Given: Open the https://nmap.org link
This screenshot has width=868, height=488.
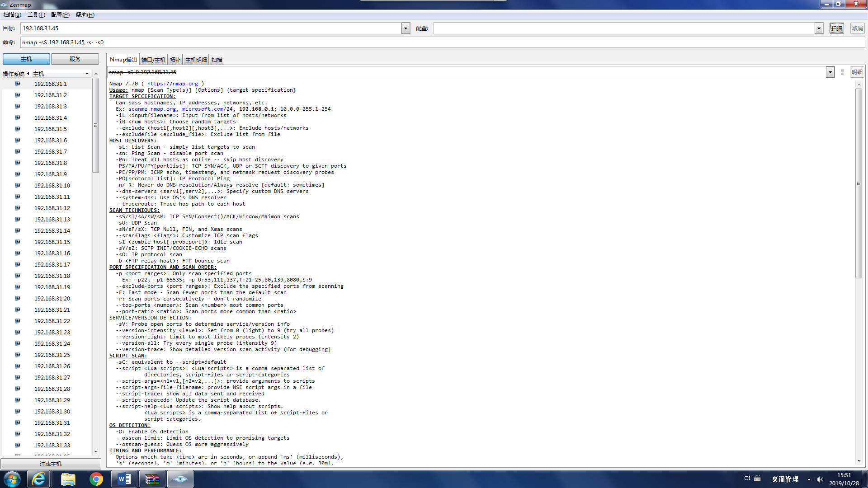Looking at the screenshot, I should 172,84.
